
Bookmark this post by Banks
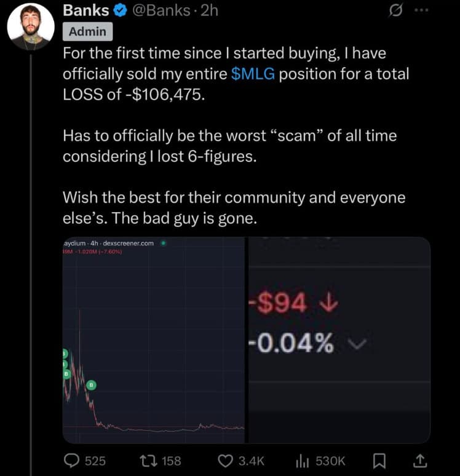[380, 460]
